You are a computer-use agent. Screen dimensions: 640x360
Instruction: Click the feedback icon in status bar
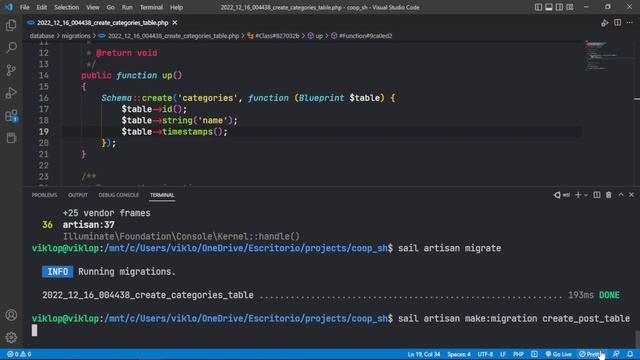pos(616,354)
